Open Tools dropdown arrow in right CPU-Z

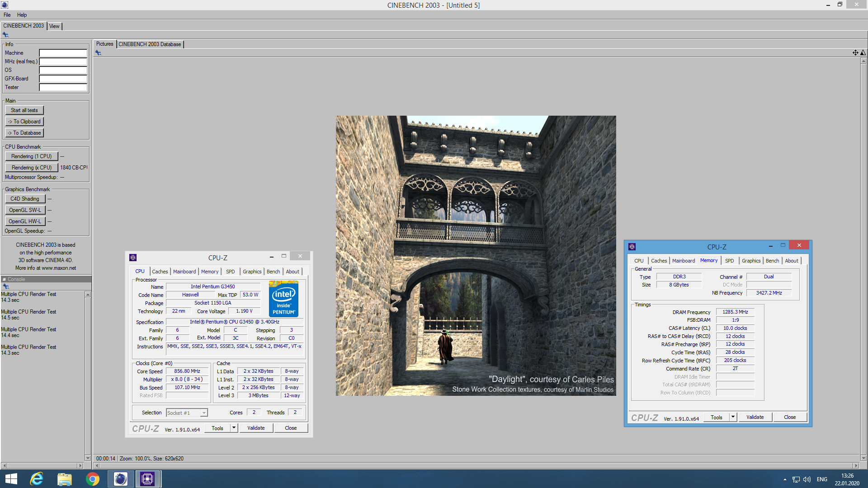pyautogui.click(x=733, y=417)
